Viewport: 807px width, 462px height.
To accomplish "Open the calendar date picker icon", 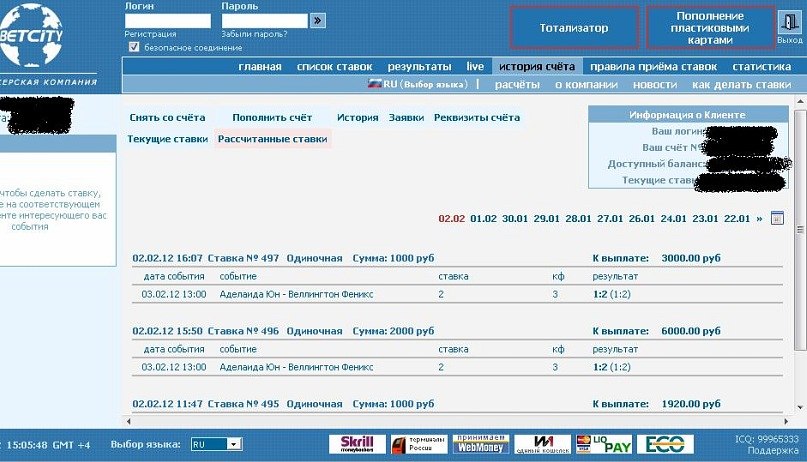I will click(x=777, y=218).
